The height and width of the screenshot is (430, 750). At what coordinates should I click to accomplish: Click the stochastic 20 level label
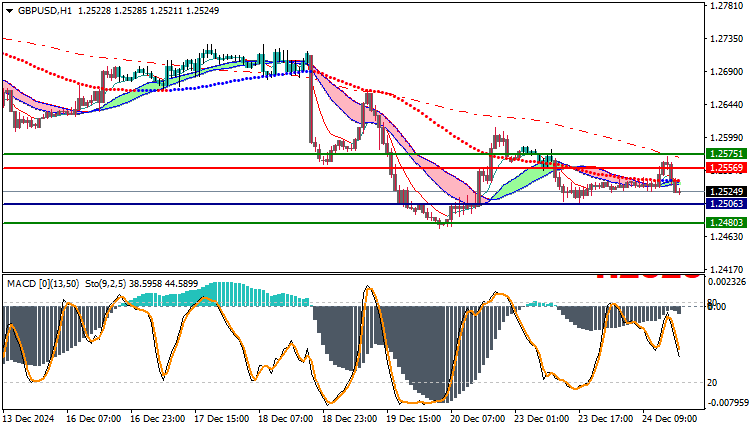click(712, 383)
